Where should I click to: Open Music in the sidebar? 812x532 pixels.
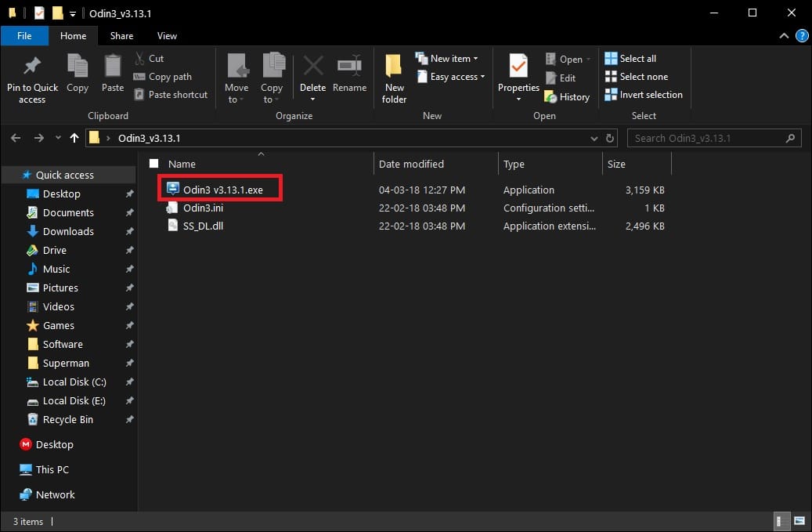tap(56, 269)
